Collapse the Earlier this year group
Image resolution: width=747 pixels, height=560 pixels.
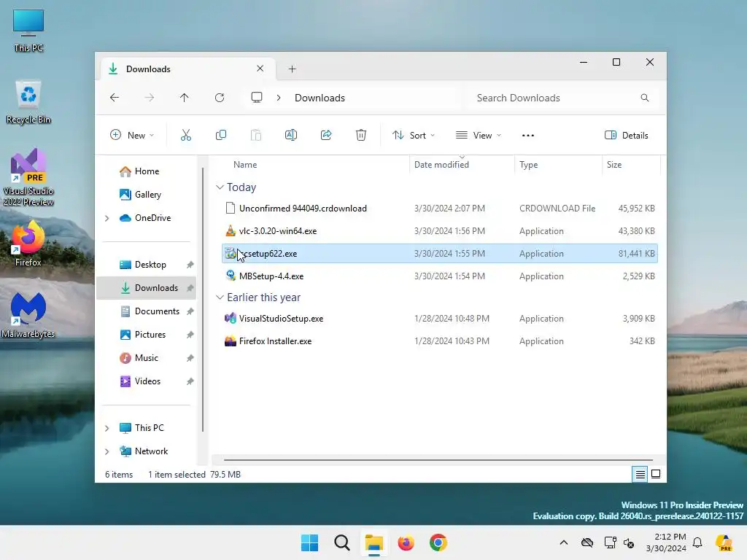pyautogui.click(x=220, y=297)
